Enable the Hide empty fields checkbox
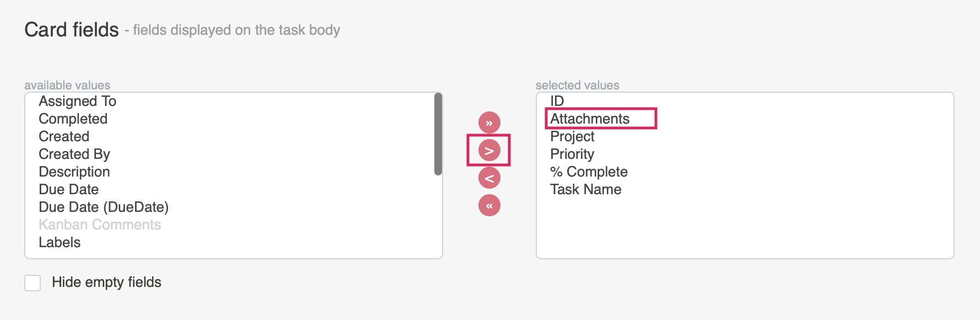This screenshot has height=320, width=980. 33,282
